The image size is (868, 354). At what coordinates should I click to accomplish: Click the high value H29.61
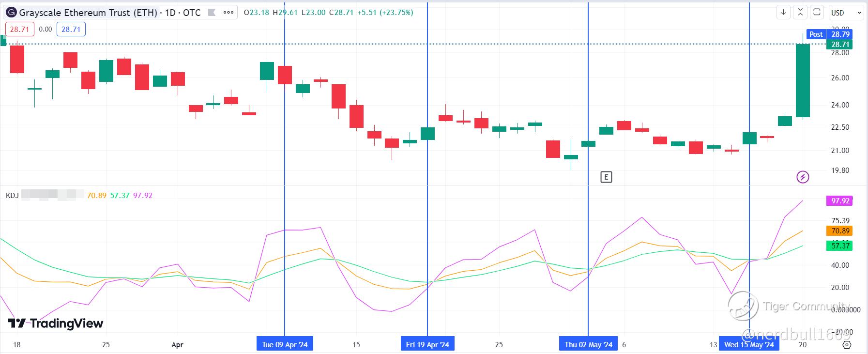[x=285, y=12]
